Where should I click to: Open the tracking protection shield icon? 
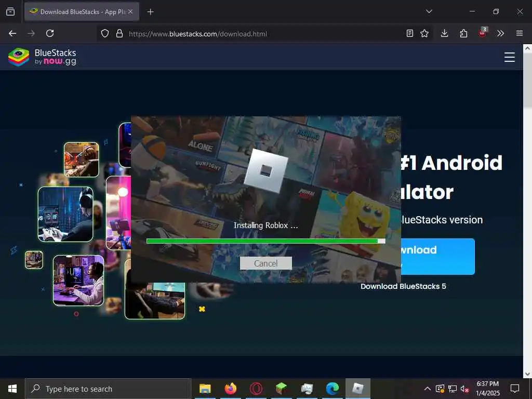(x=105, y=33)
